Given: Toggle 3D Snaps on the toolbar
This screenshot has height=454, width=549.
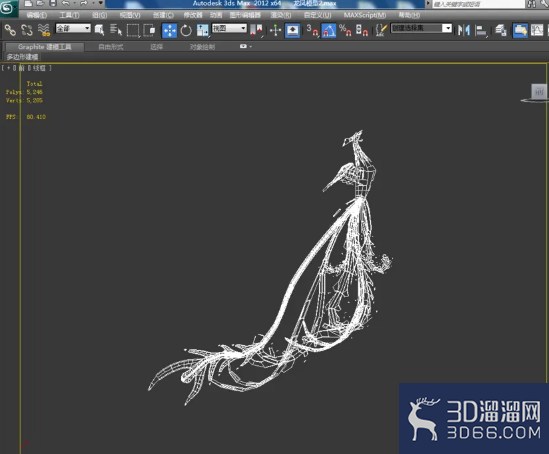Looking at the screenshot, I should coord(312,30).
